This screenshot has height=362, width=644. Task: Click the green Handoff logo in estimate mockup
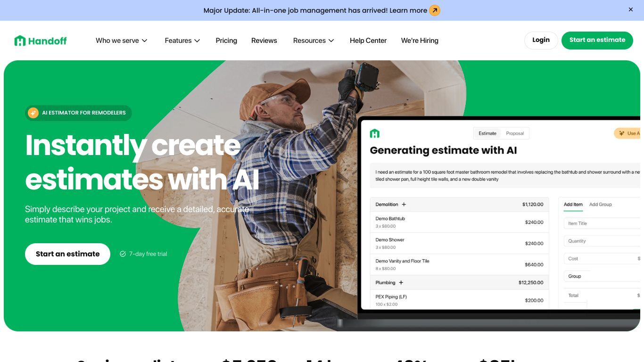click(x=374, y=133)
